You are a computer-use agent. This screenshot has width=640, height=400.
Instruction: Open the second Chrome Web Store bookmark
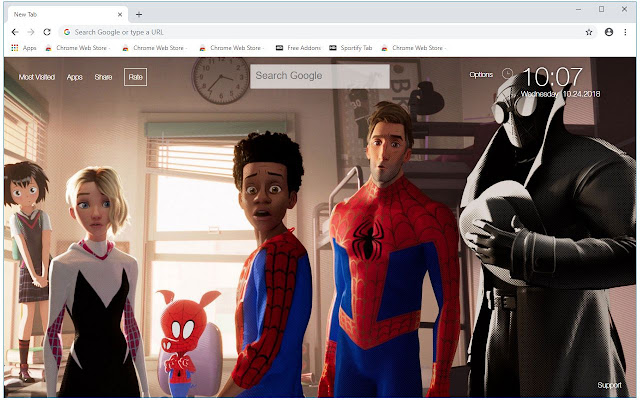pos(154,48)
